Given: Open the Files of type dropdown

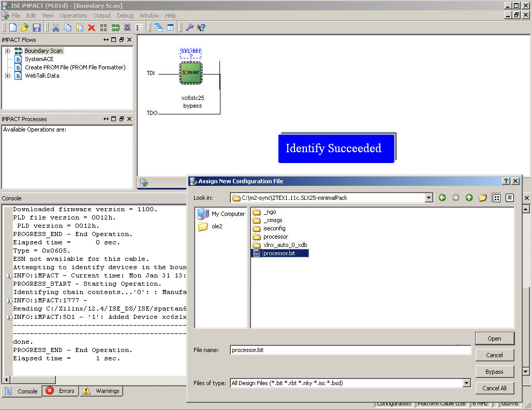Looking at the screenshot, I should [466, 383].
